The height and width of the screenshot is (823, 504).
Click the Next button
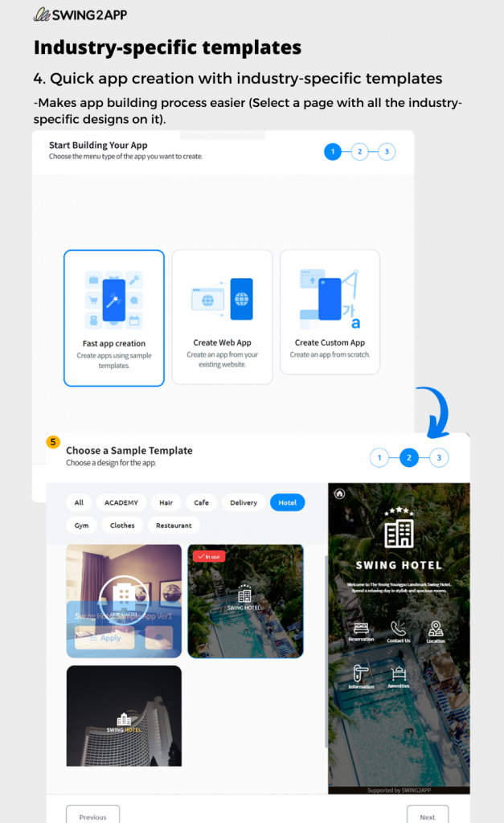point(428,817)
